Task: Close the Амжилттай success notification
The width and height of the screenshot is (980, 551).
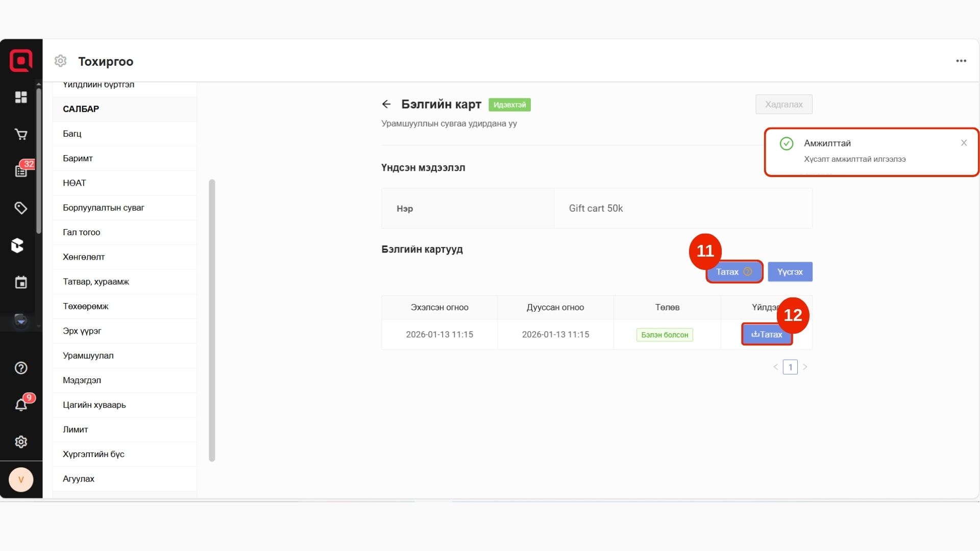Action: pyautogui.click(x=964, y=143)
